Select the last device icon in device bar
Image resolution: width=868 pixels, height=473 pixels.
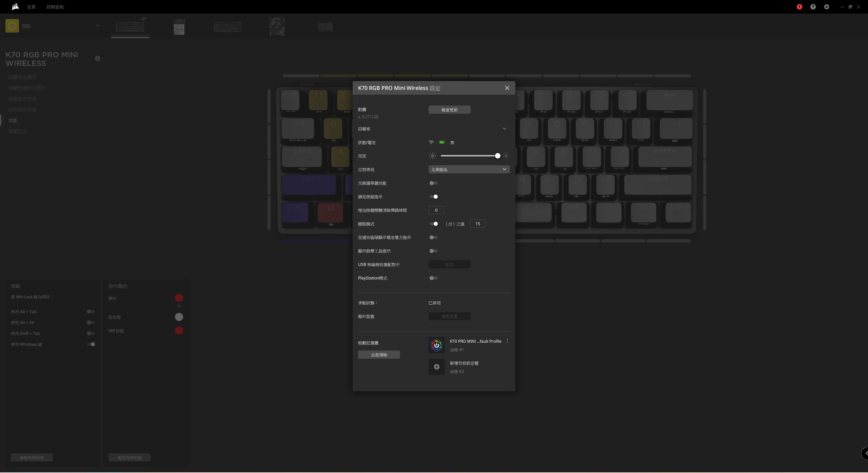click(325, 27)
